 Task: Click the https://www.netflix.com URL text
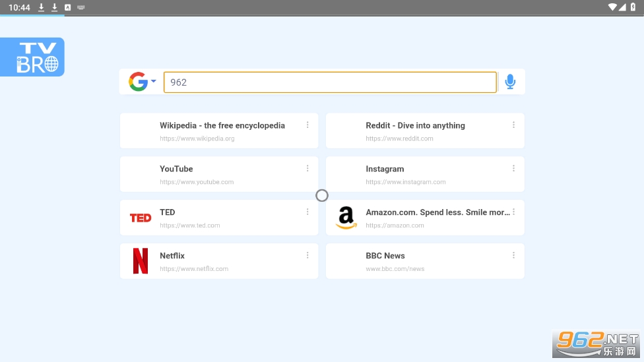coord(194,269)
